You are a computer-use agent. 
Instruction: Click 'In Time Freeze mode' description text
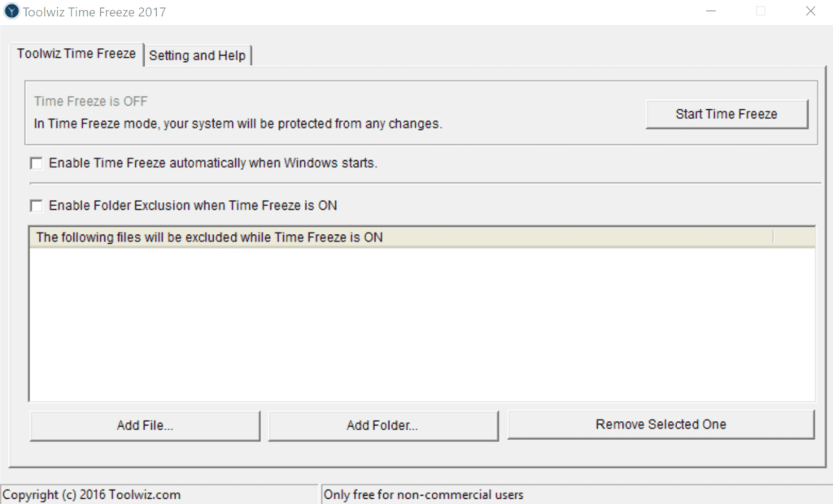click(238, 124)
